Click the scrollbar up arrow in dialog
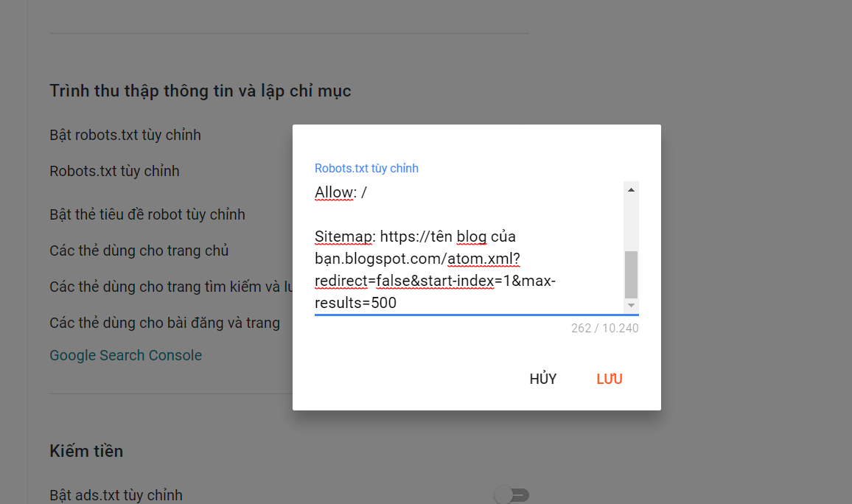The height and width of the screenshot is (504, 852). pos(631,189)
